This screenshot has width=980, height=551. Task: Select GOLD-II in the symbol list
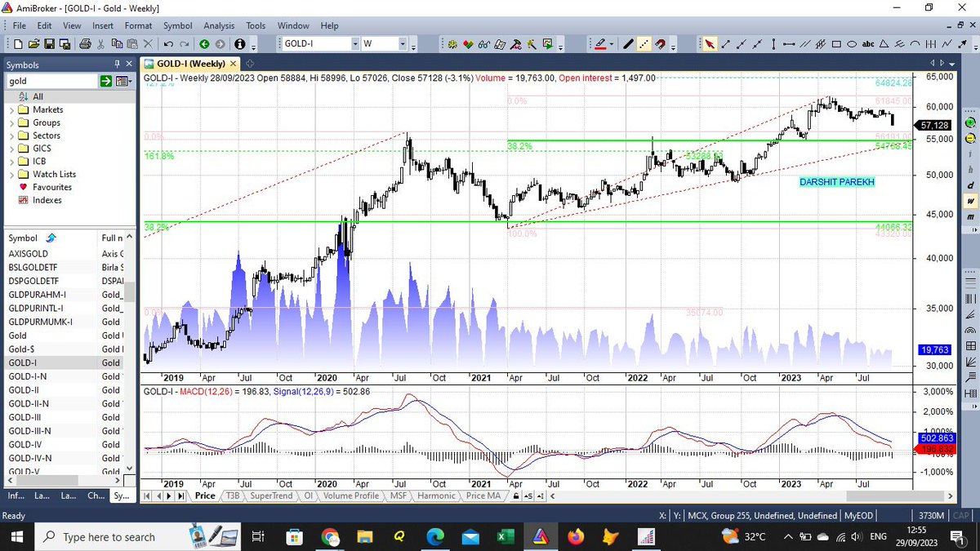(22, 390)
